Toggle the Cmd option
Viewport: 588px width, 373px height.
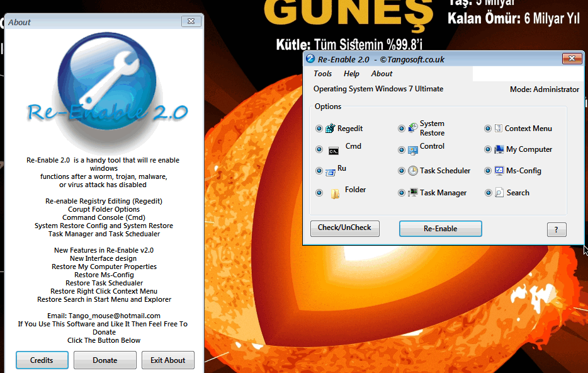pyautogui.click(x=319, y=149)
